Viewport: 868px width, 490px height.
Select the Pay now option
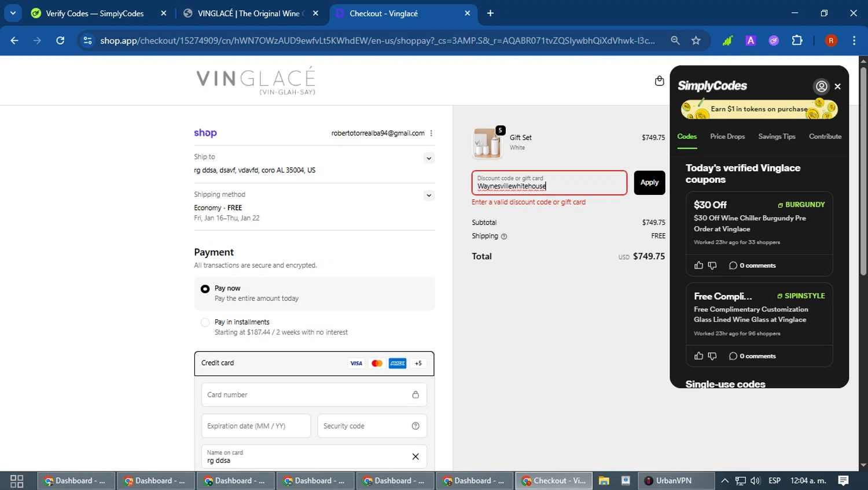[x=205, y=289]
